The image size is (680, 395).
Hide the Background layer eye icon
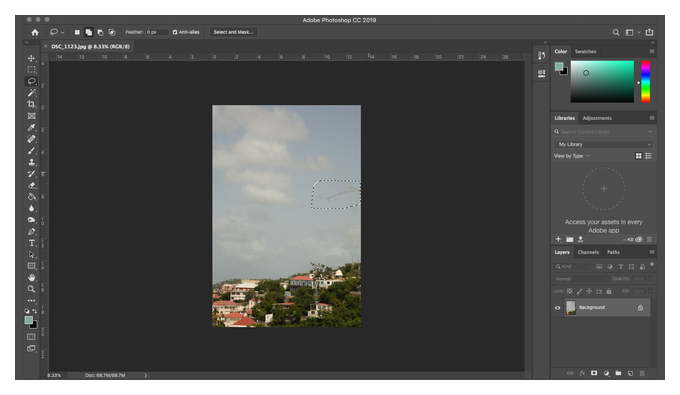[558, 308]
